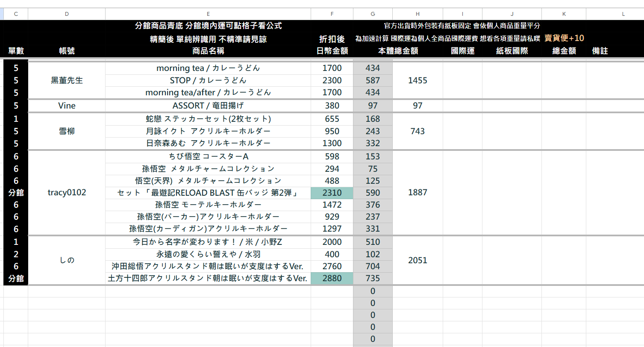Click the 本體總金額 header cell
Screen dimensions: 644x347
tap(398, 51)
